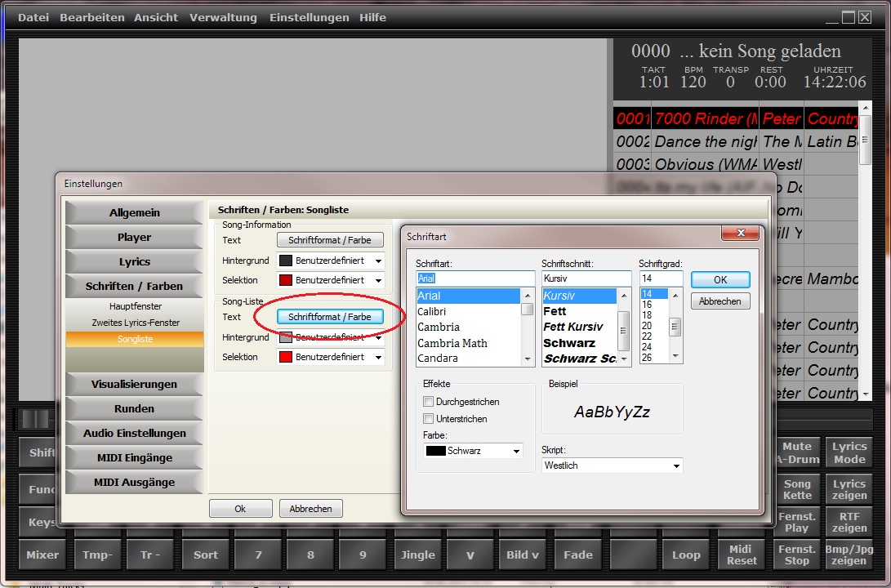The height and width of the screenshot is (588, 891).
Task: Click the Lyrics Mode button
Action: 849,452
